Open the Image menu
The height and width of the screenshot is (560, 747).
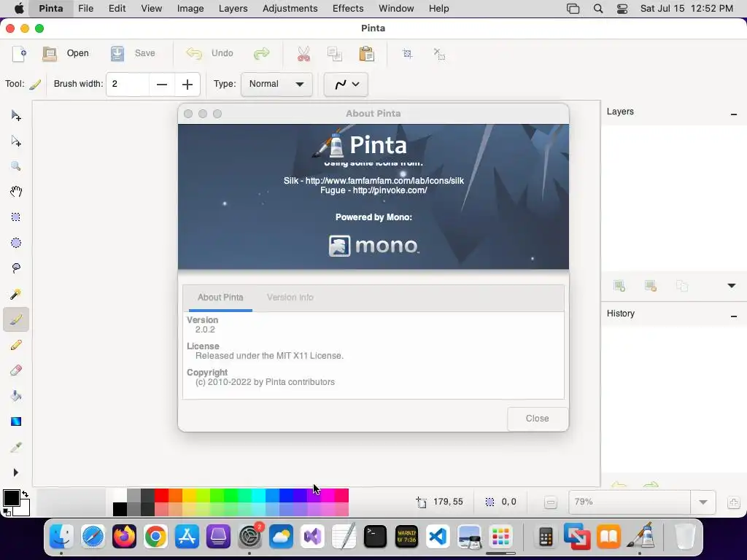click(x=190, y=9)
